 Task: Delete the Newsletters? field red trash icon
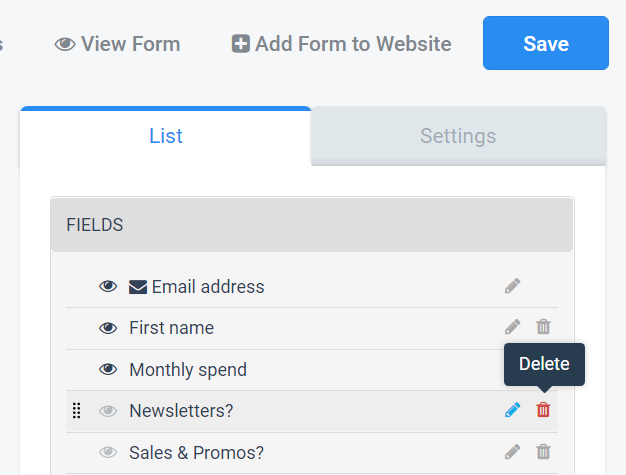543,410
